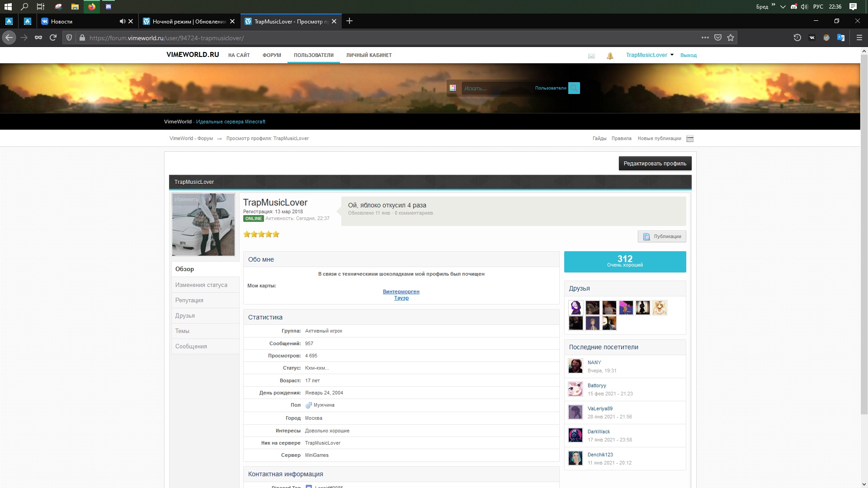The width and height of the screenshot is (868, 488).
Task: Open tracking protection shield icon
Action: pos(69,38)
